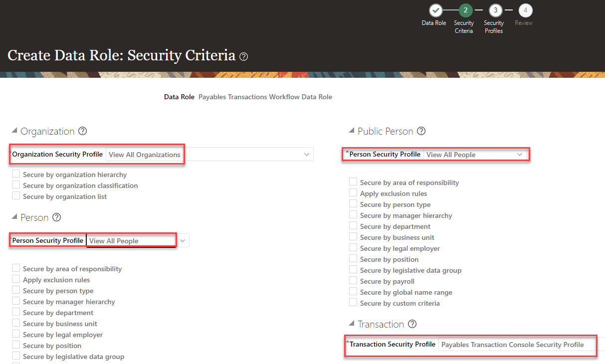The width and height of the screenshot is (605, 364).
Task: Tick Secure by custom criteria checkbox
Action: pos(354,303)
